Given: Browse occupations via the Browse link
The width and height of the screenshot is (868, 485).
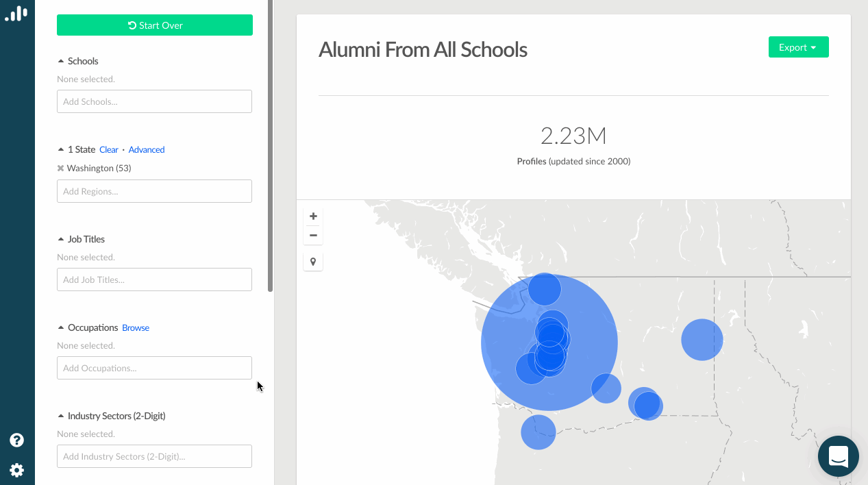Looking at the screenshot, I should point(136,327).
